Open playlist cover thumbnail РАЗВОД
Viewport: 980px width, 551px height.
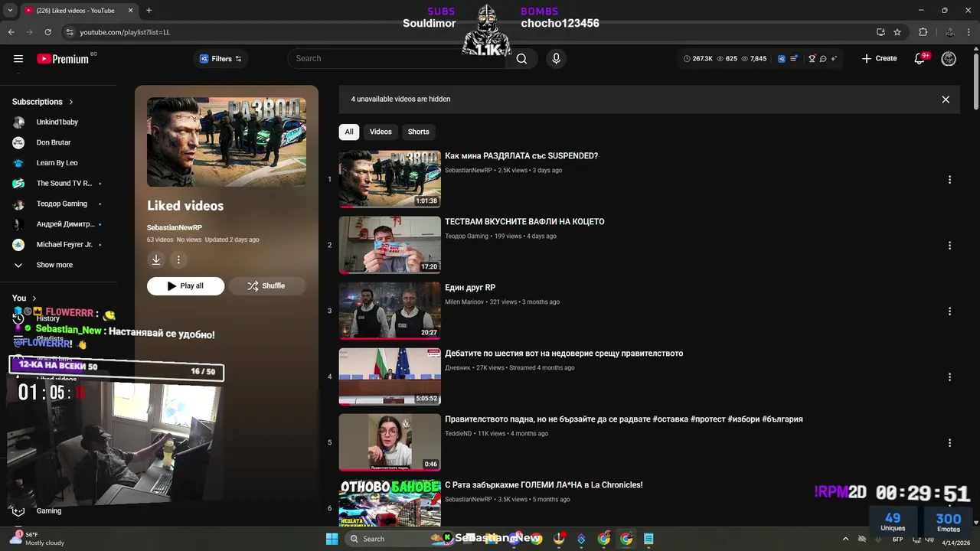[x=227, y=142]
